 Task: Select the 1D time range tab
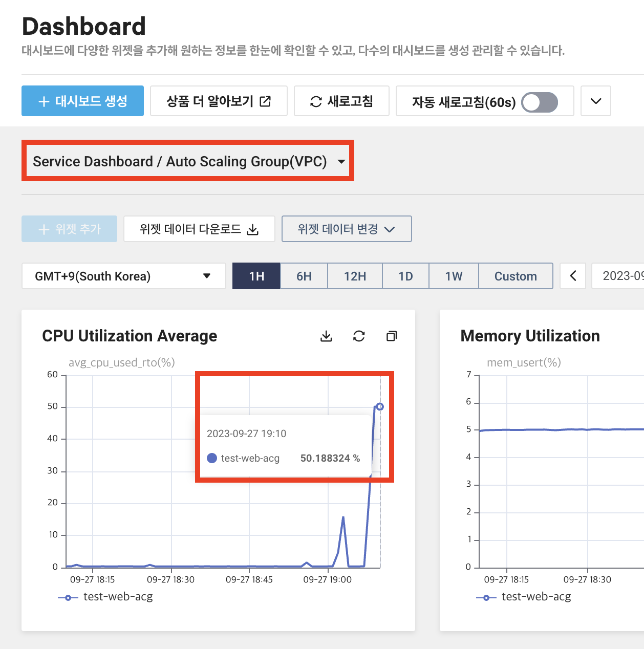(405, 276)
